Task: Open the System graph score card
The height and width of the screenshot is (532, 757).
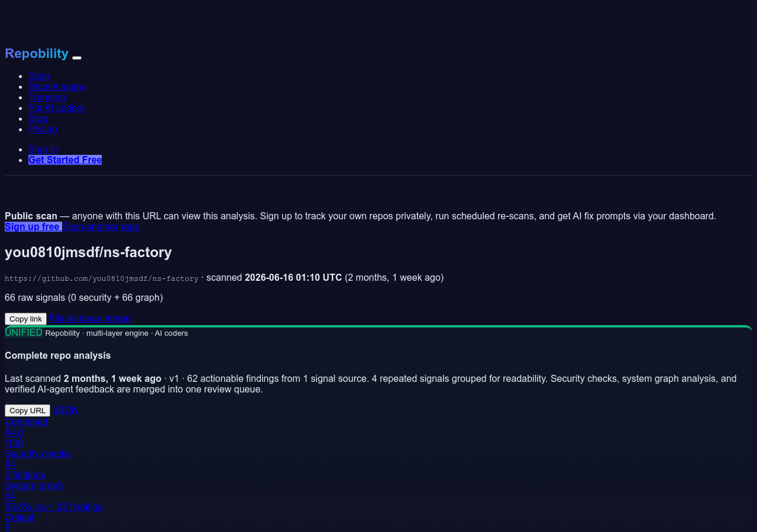Action: tap(53, 496)
